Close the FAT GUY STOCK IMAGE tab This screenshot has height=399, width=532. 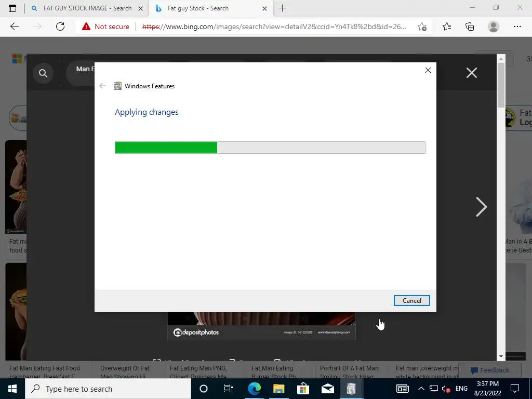pos(140,8)
